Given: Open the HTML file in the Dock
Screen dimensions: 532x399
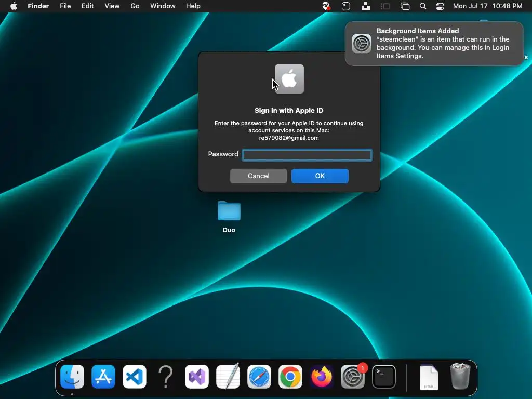Looking at the screenshot, I should [429, 377].
